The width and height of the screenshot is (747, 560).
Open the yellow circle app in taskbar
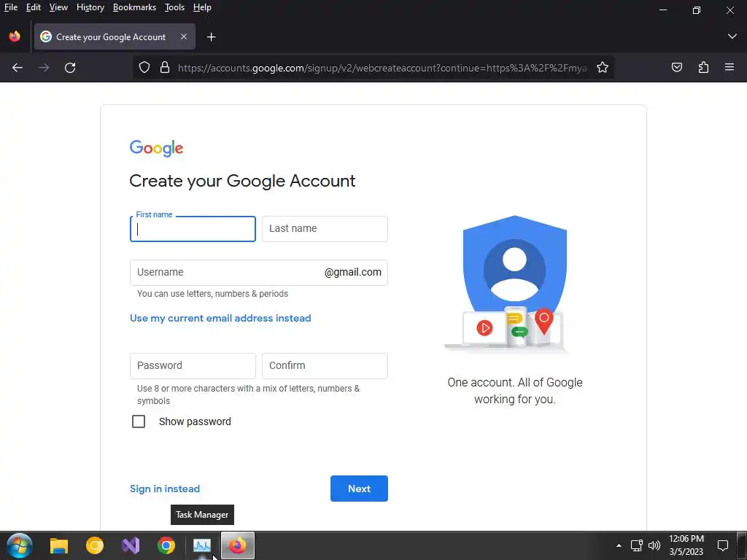pos(95,545)
